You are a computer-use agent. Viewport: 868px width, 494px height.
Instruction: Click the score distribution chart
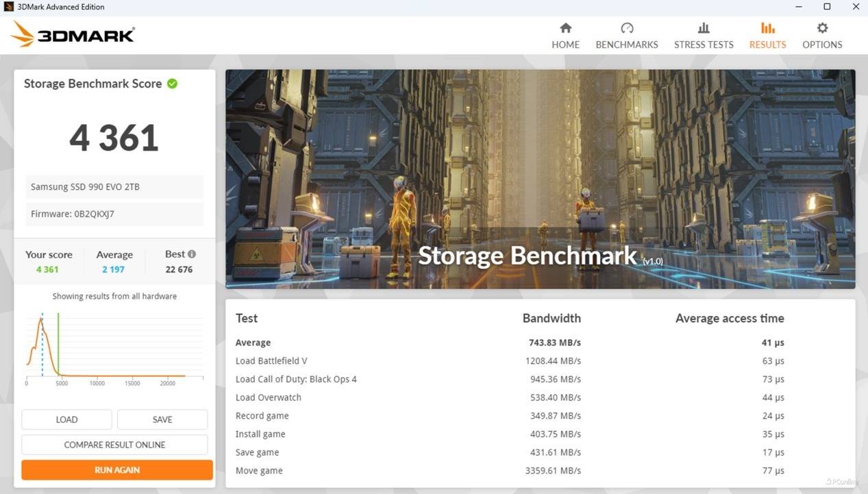[x=114, y=346]
